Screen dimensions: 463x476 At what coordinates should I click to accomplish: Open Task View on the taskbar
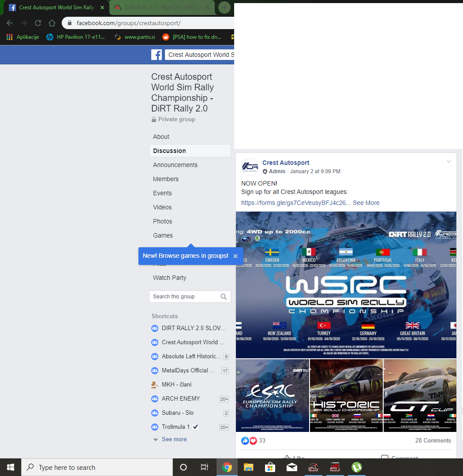(x=205, y=468)
